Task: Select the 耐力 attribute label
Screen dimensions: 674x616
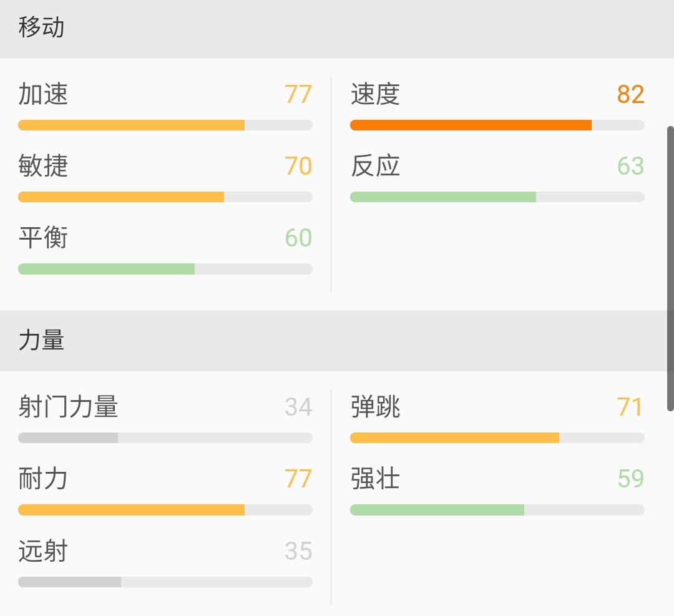Action: [x=42, y=478]
